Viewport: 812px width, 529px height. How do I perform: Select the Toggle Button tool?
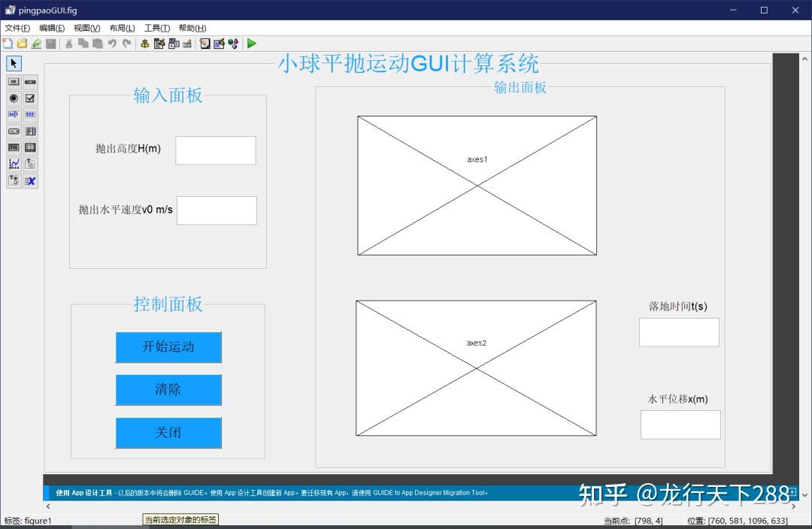click(14, 147)
